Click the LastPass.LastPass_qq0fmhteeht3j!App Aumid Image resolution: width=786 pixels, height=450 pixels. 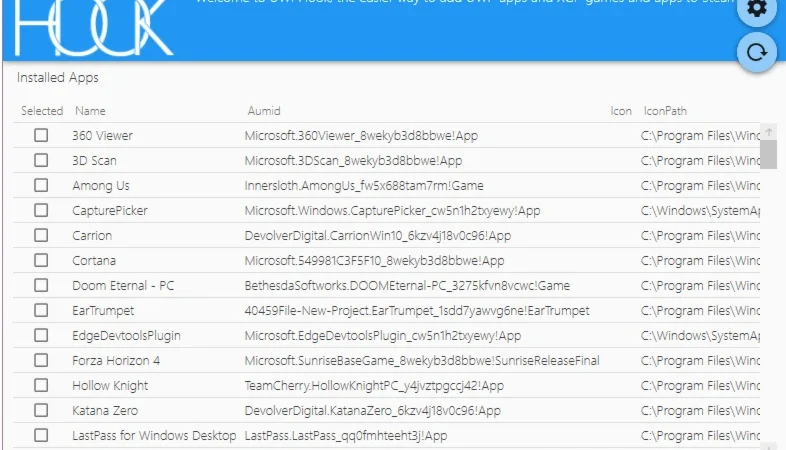pyautogui.click(x=346, y=435)
